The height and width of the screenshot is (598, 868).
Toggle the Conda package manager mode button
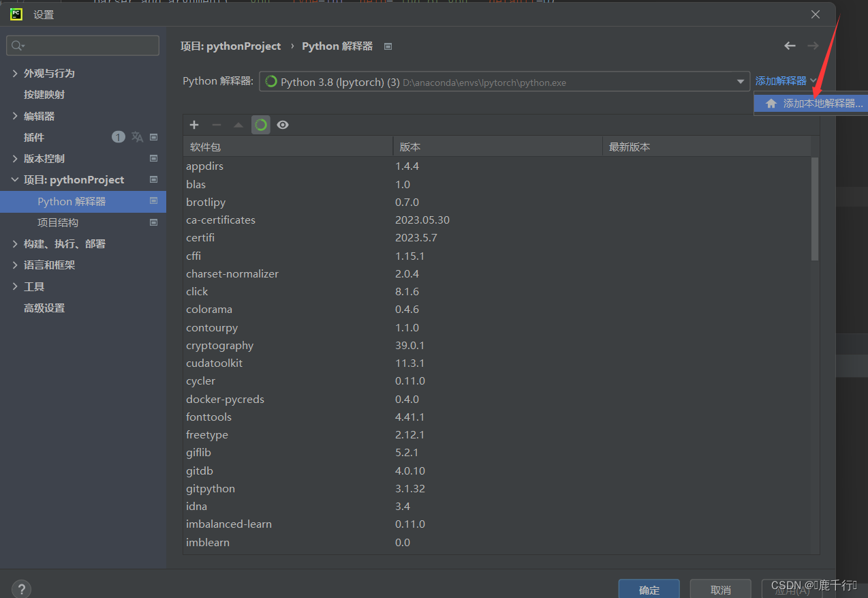tap(261, 125)
